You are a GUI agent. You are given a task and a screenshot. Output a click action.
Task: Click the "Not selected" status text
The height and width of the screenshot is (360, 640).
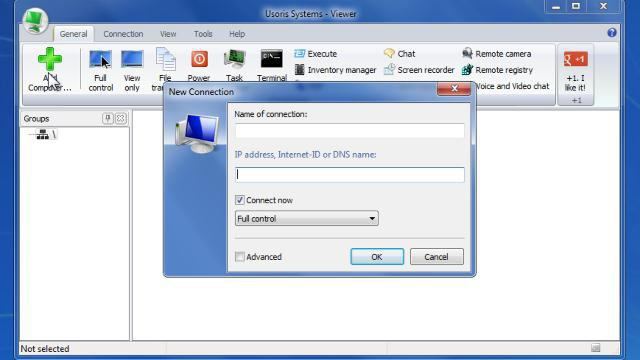tap(45, 349)
